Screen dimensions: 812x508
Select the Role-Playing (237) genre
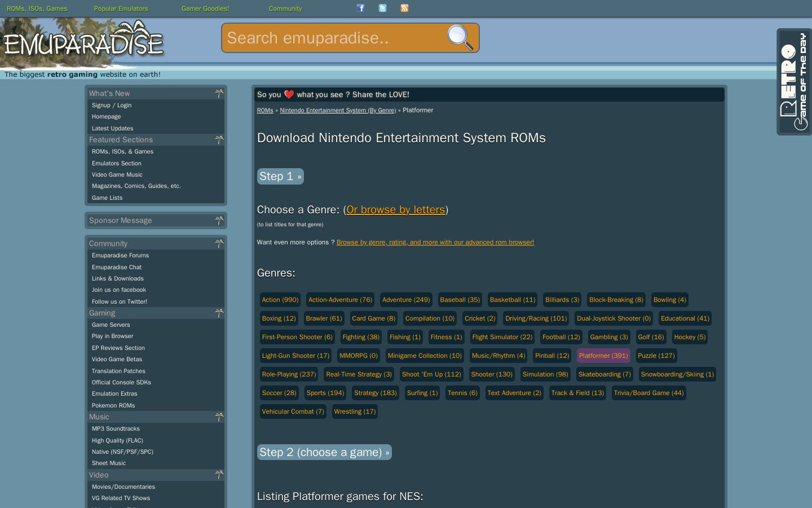[289, 374]
